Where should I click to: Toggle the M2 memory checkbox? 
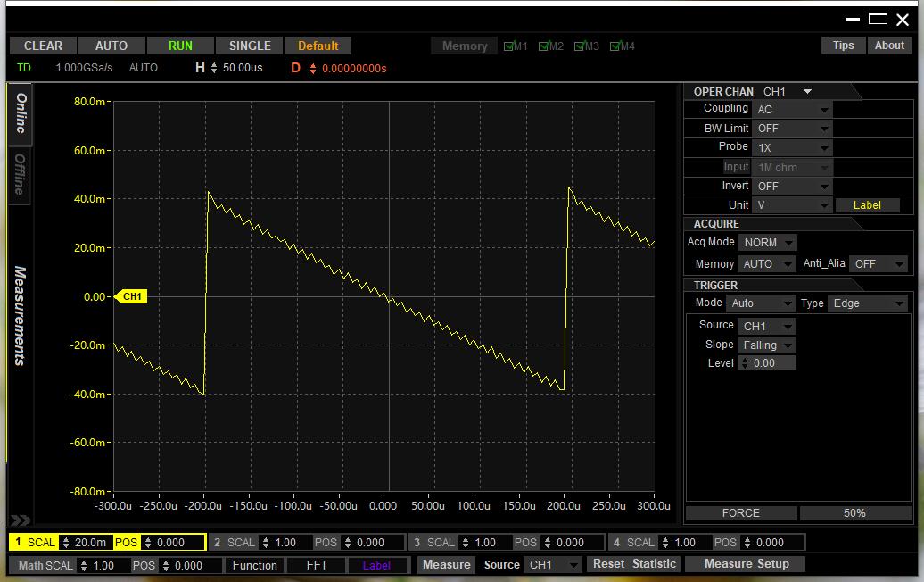(545, 46)
